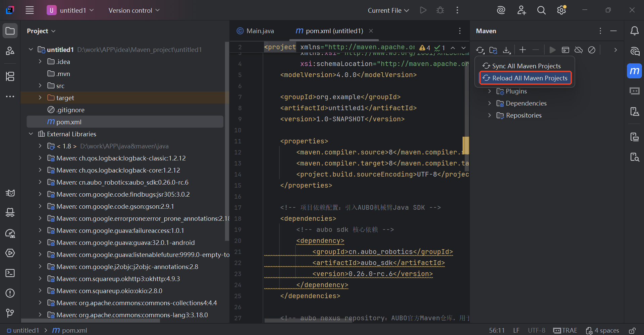644x335 pixels.
Task: Expand the Dependencies node in Maven panel
Action: [x=489, y=103]
